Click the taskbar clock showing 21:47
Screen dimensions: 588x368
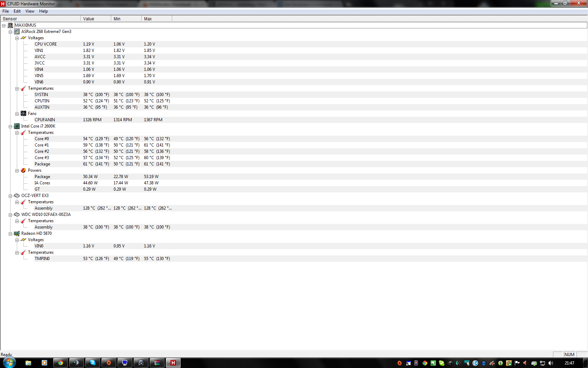[569, 363]
